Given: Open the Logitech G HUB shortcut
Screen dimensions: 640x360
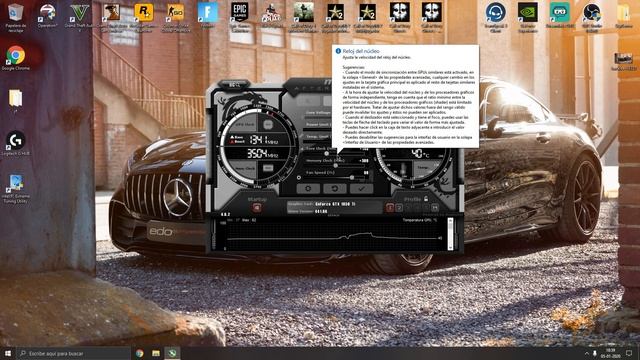Looking at the screenshot, I should (x=16, y=143).
